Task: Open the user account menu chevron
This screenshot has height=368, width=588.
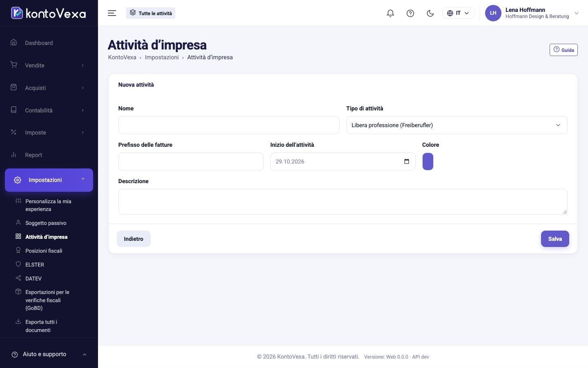Action: pos(577,13)
